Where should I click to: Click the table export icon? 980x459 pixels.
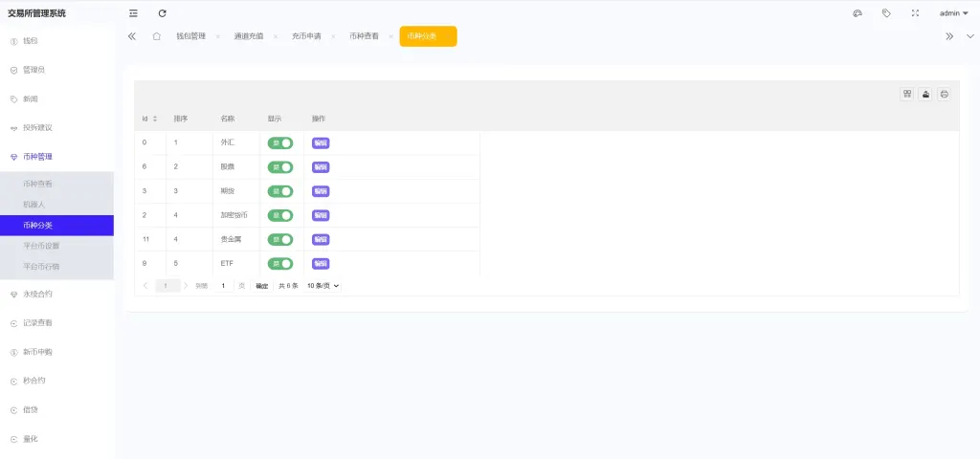[x=925, y=94]
